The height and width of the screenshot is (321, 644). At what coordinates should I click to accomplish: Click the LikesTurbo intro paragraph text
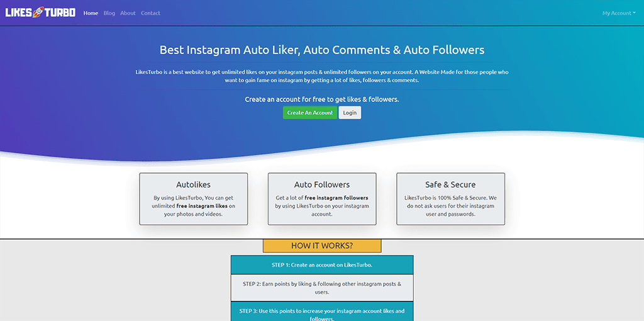coord(322,76)
